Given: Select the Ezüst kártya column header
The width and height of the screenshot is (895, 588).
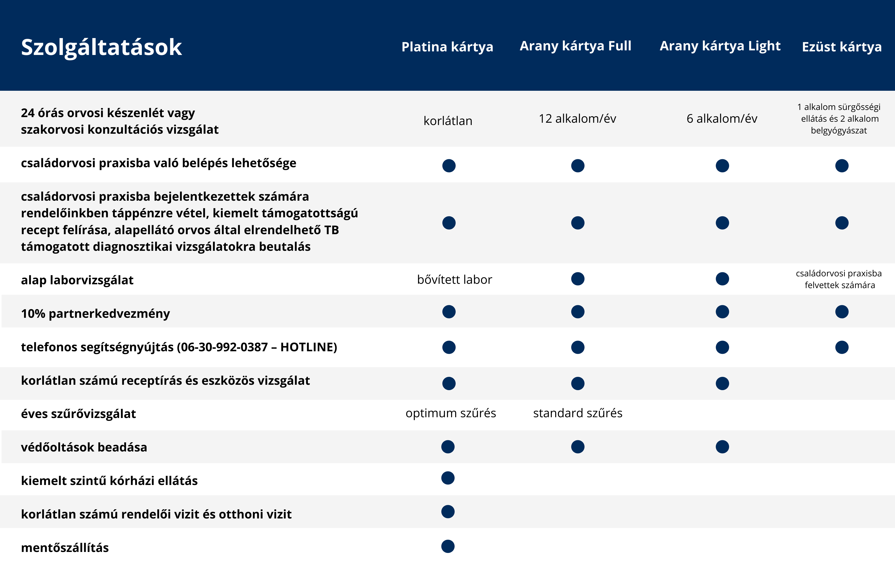Looking at the screenshot, I should pos(842,47).
